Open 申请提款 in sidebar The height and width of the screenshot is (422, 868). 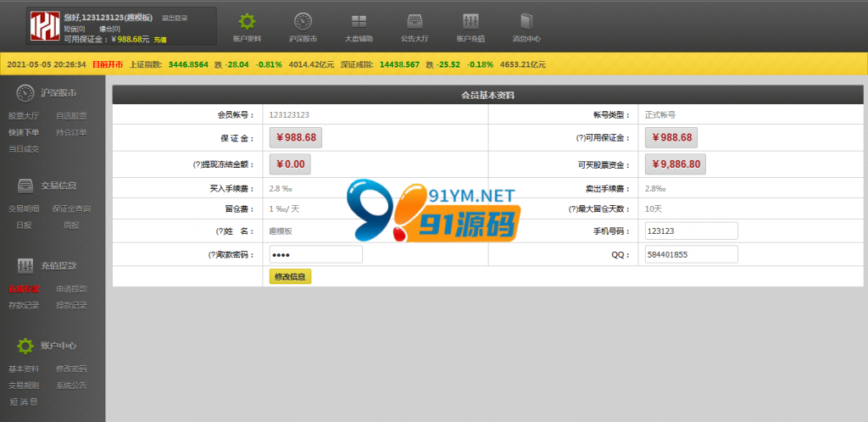click(x=71, y=289)
